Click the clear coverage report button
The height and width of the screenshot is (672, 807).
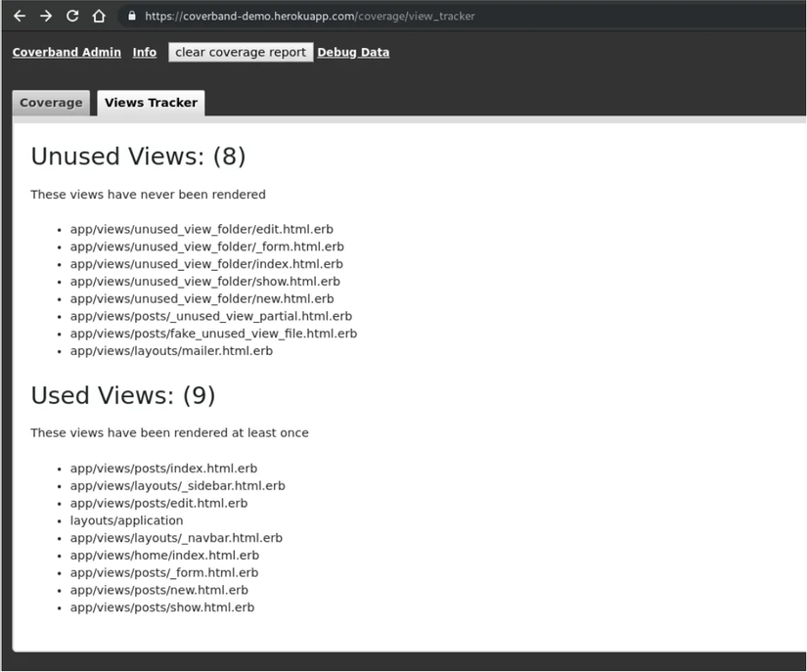tap(241, 53)
